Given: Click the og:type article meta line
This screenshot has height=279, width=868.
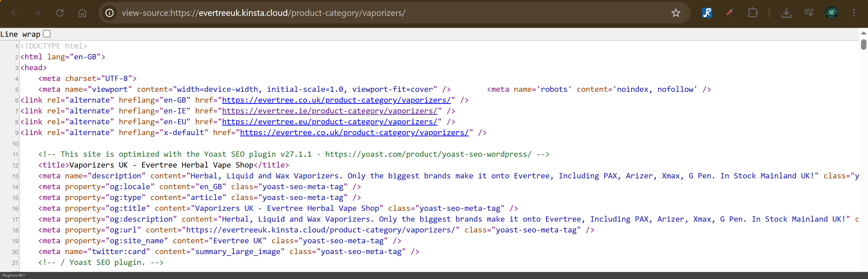Looking at the screenshot, I should (199, 197).
